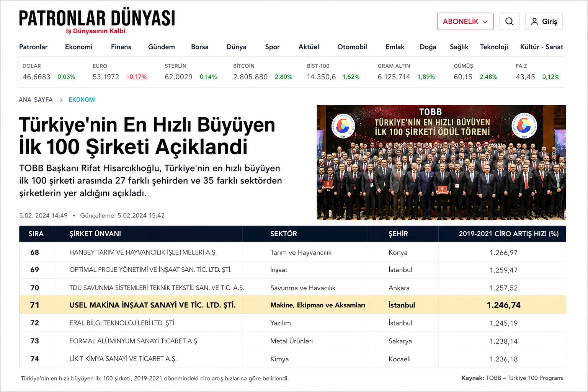The image size is (588, 392).
Task: Go to Kültür - Sanat section
Action: point(542,47)
